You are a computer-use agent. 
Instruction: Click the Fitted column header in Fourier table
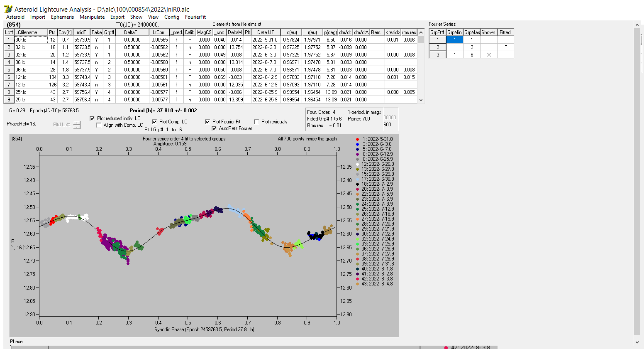(505, 32)
